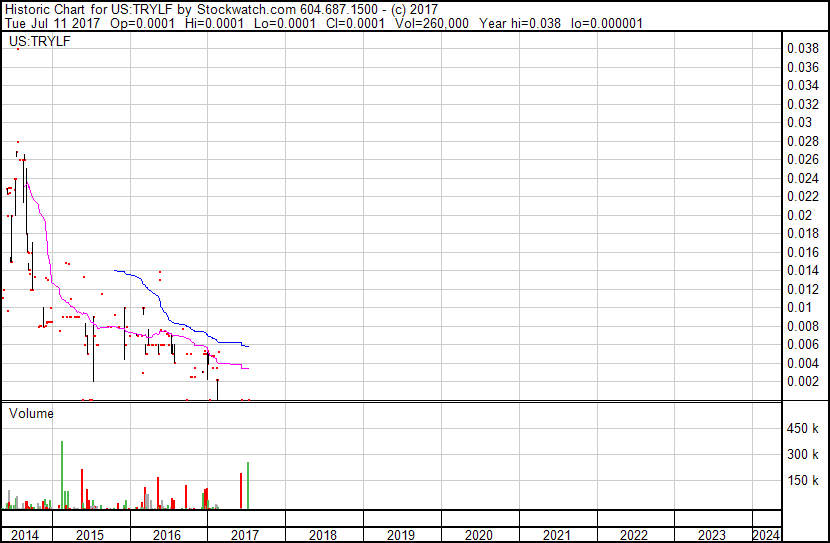Click the 0.028 price axis value
Screen dimensions: 830x543
pos(803,141)
